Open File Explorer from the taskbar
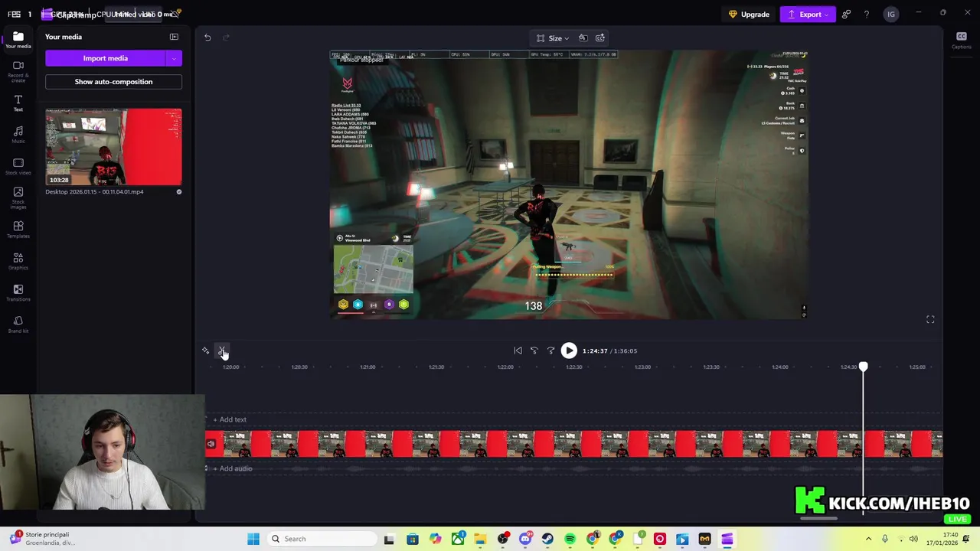The image size is (980, 551). [x=480, y=540]
